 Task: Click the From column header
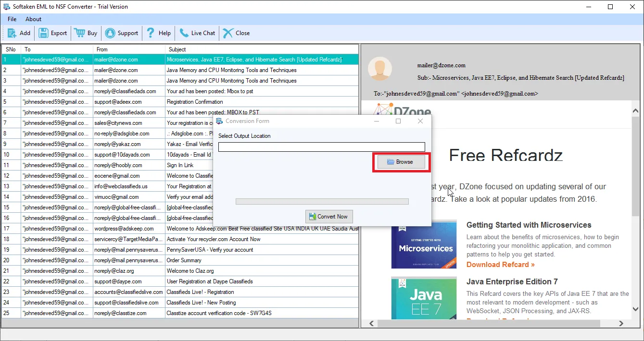pos(129,49)
